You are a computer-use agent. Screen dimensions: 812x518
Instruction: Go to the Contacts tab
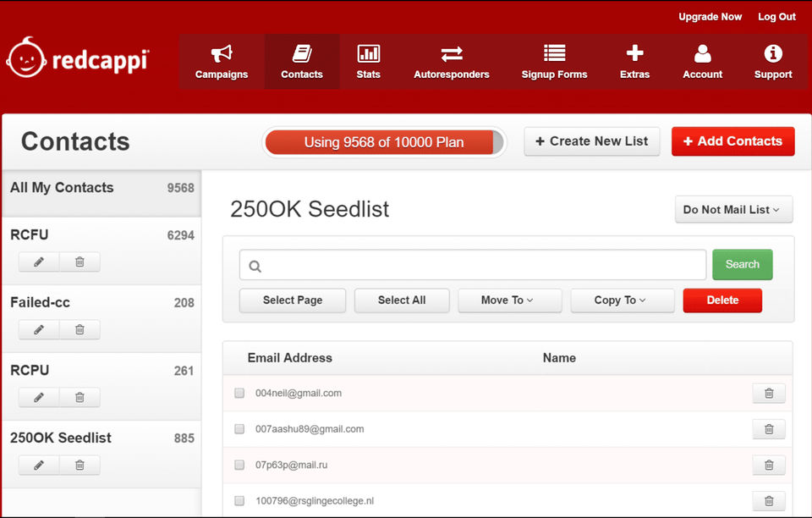pos(302,62)
